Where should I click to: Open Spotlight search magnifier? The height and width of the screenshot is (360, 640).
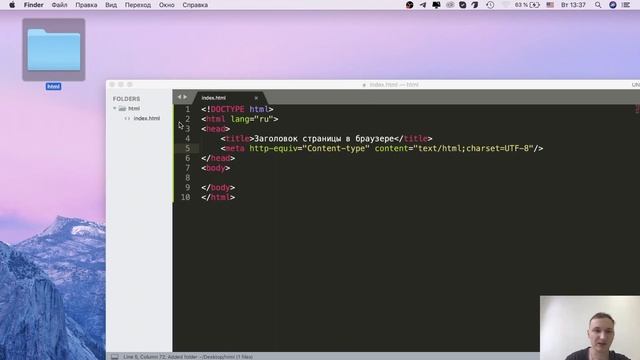(598, 5)
